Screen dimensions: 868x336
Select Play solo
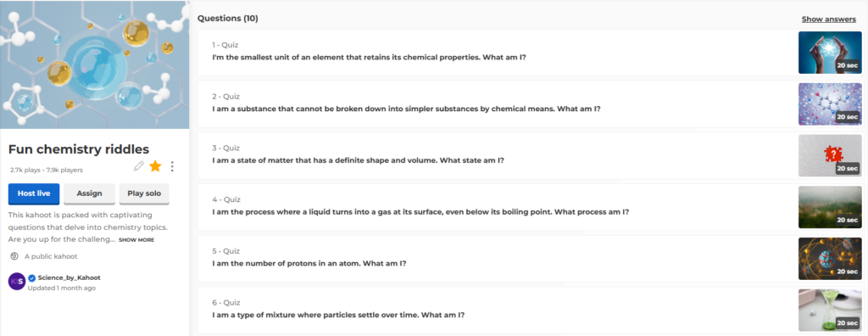pos(144,193)
